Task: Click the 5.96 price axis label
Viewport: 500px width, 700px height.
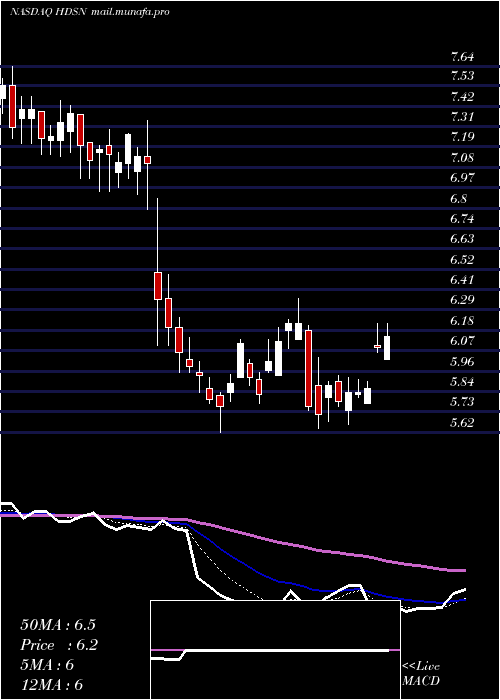Action: coord(462,361)
